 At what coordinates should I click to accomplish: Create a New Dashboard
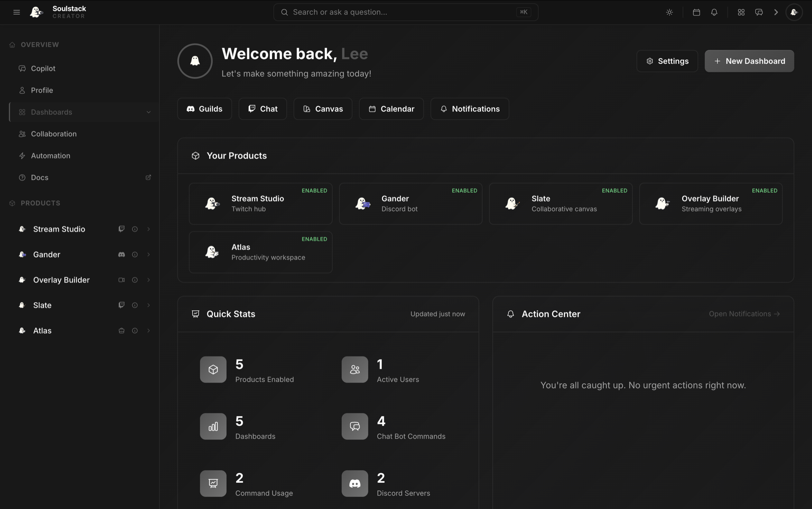click(749, 61)
